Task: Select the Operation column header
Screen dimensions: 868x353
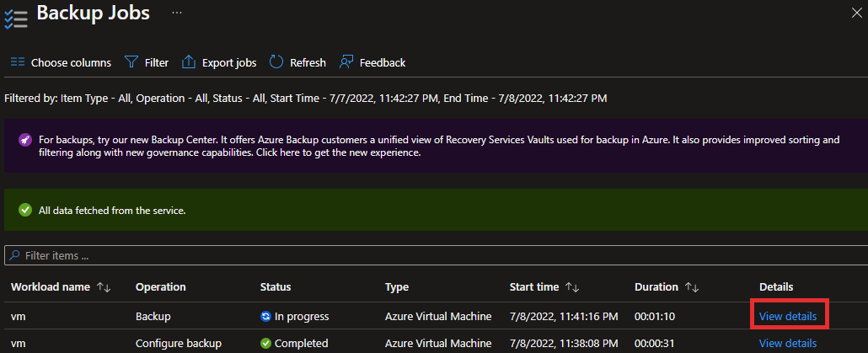Action: (x=160, y=287)
